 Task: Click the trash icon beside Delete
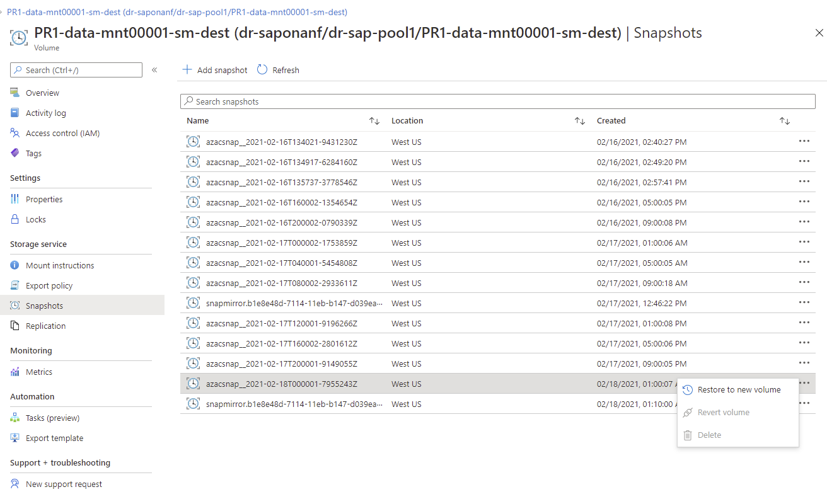pyautogui.click(x=688, y=435)
